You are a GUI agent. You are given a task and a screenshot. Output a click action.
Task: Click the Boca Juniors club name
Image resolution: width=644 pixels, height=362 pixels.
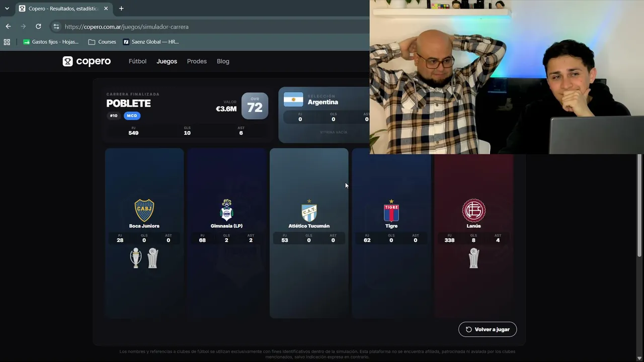tap(144, 226)
